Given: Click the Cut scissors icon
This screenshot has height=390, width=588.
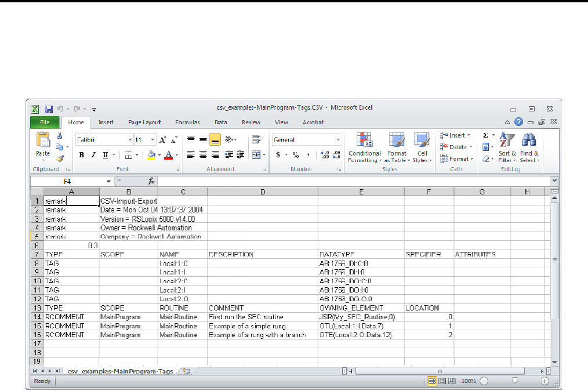Looking at the screenshot, I should (x=60, y=136).
